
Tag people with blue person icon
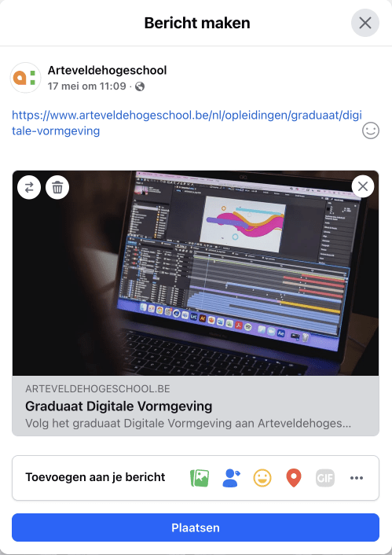click(232, 478)
